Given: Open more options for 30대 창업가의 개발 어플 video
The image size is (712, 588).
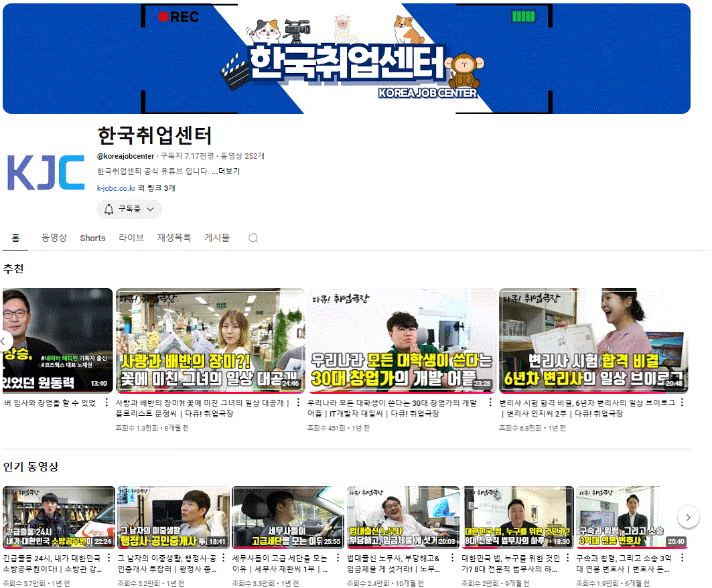Looking at the screenshot, I should point(490,402).
